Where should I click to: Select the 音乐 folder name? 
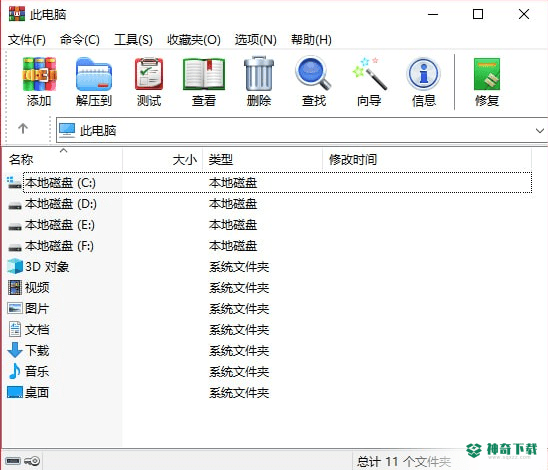(x=37, y=371)
